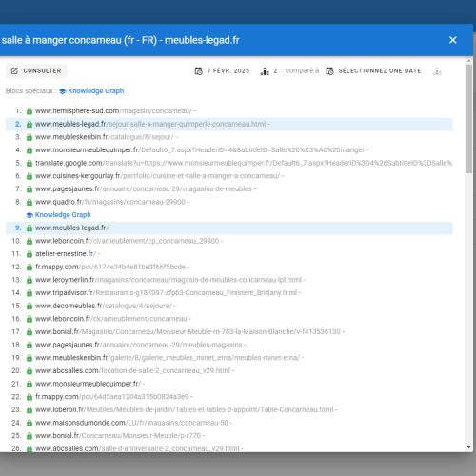Open the www.meubleskeribin.fr catalogue/8/sejour link
The width and height of the screenshot is (476, 476).
(x=105, y=137)
